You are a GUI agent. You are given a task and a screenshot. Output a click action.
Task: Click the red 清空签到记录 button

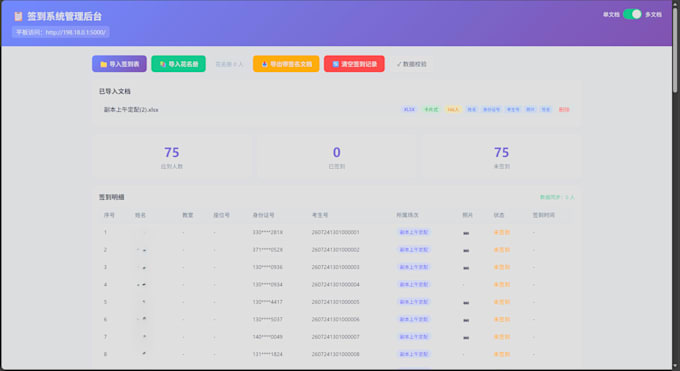pos(354,64)
